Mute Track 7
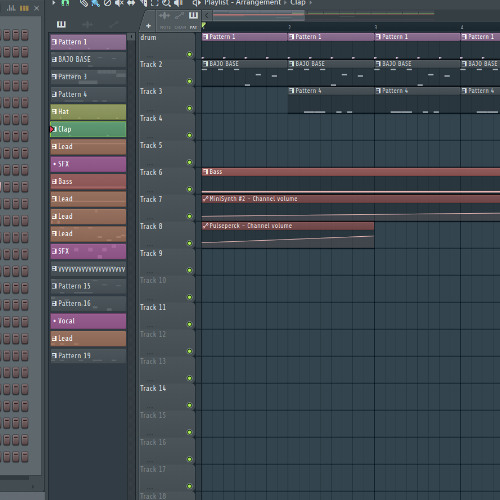Screen dimensions: 500x500 coord(189,216)
